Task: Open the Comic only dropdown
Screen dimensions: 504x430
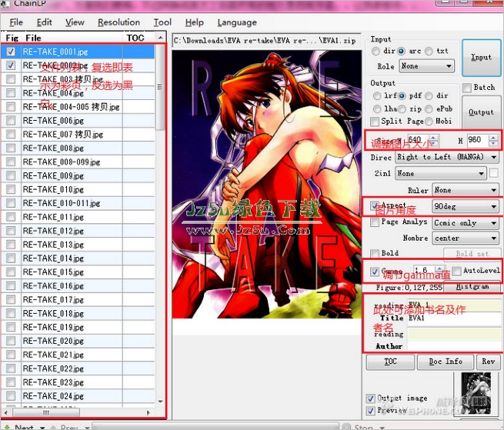Action: pos(466,223)
